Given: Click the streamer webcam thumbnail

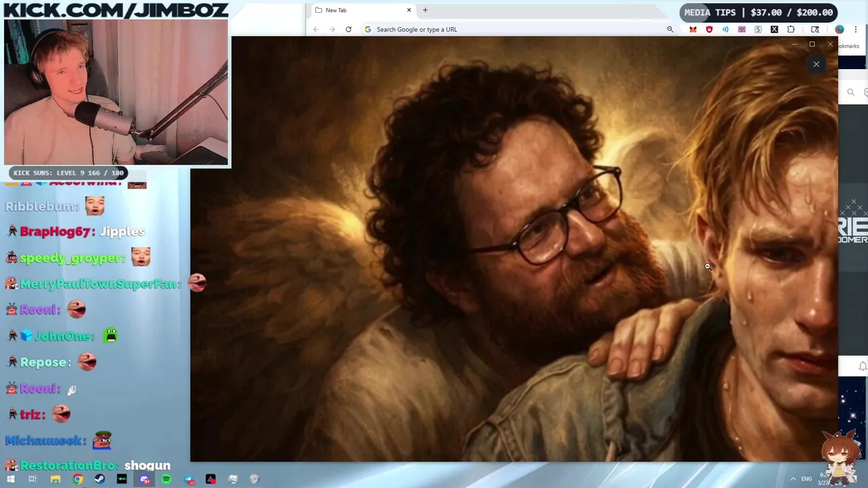Looking at the screenshot, I should tap(116, 92).
